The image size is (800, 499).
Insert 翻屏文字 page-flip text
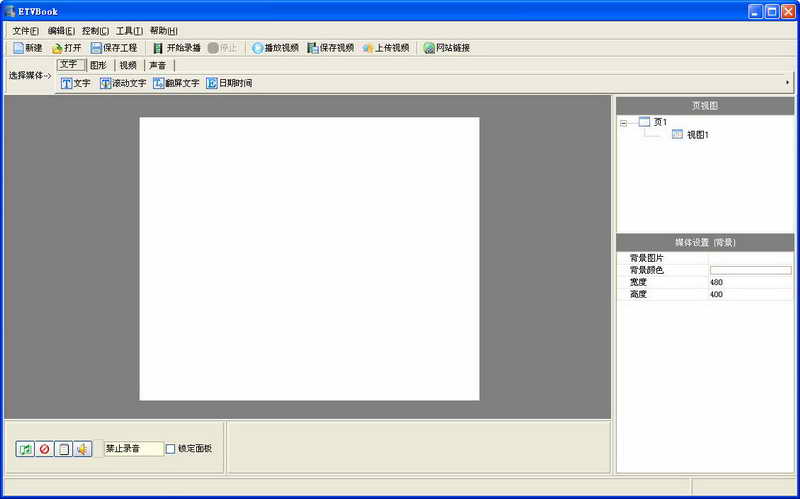click(177, 83)
